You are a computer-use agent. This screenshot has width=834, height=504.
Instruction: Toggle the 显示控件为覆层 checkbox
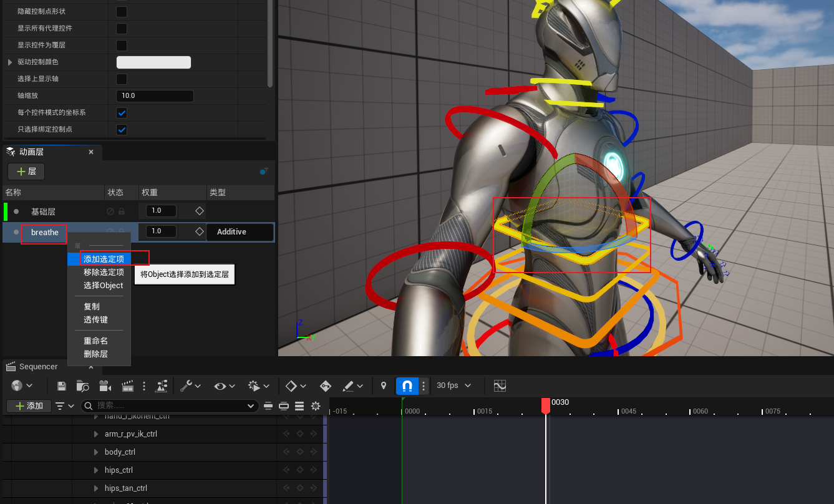coord(122,46)
